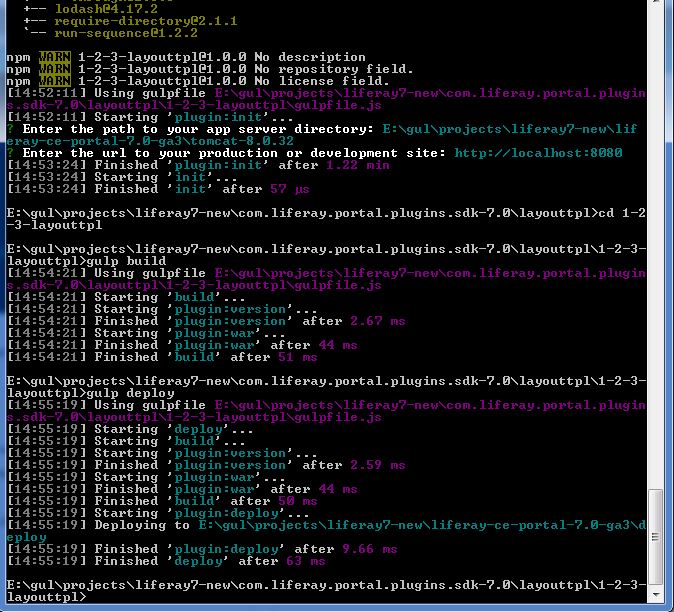This screenshot has height=612, width=674.
Task: Click the 'Enter the url to your production' prompt
Action: click(314, 153)
